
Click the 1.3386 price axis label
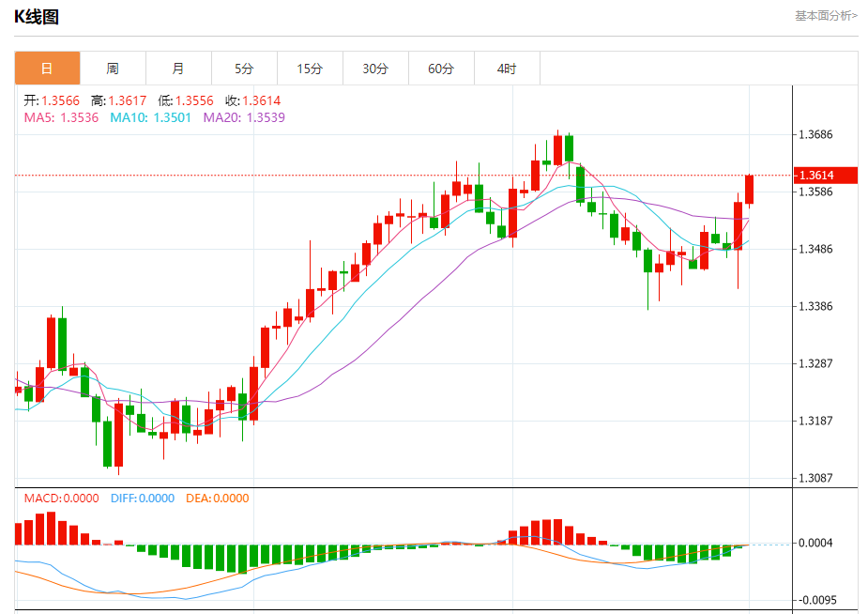coord(815,306)
